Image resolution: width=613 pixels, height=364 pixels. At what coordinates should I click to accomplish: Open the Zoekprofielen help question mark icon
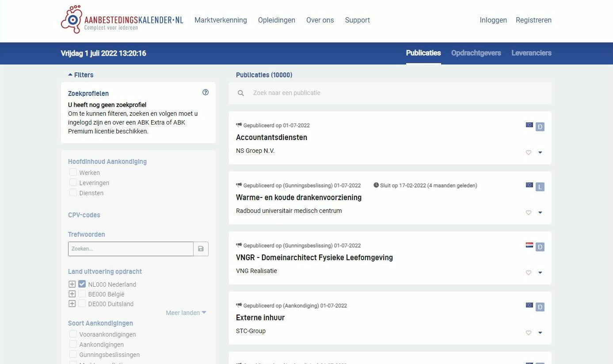pos(206,92)
